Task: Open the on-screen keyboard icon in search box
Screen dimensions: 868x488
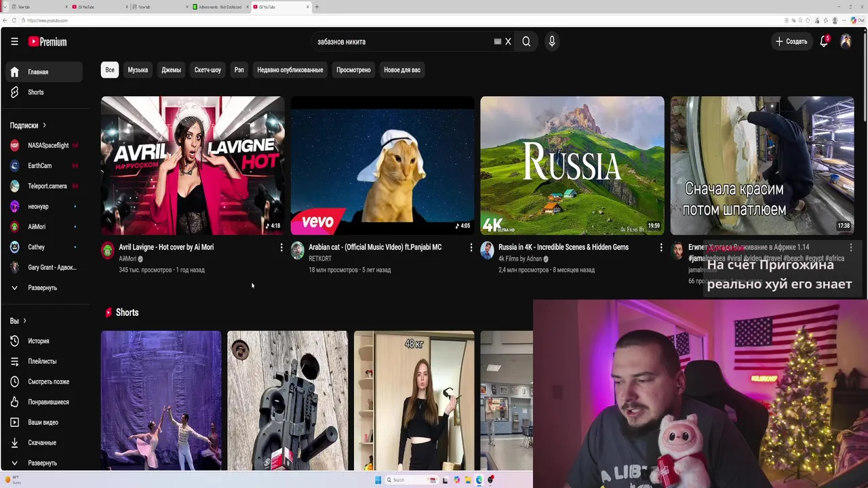Action: click(x=498, y=41)
